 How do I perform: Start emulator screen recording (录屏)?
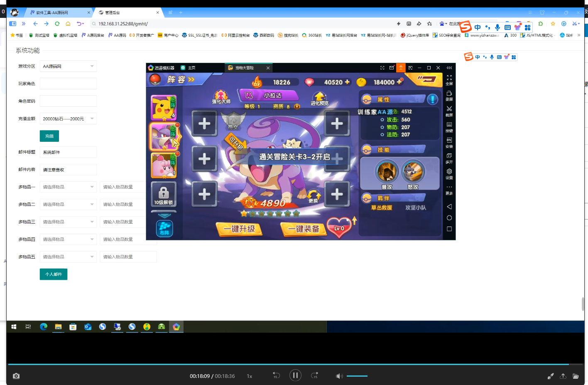tap(449, 95)
